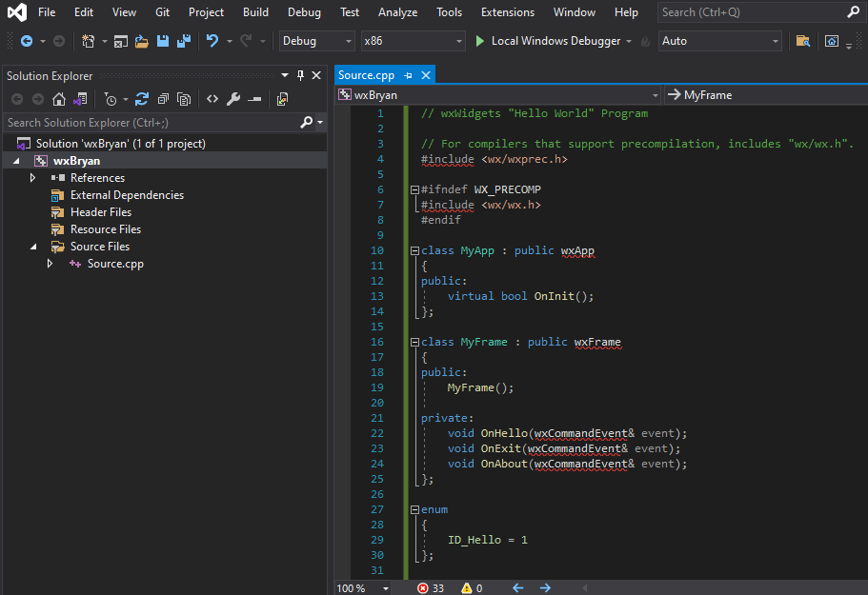Click the View Code angle-brackets icon
868x595 pixels.
[212, 99]
